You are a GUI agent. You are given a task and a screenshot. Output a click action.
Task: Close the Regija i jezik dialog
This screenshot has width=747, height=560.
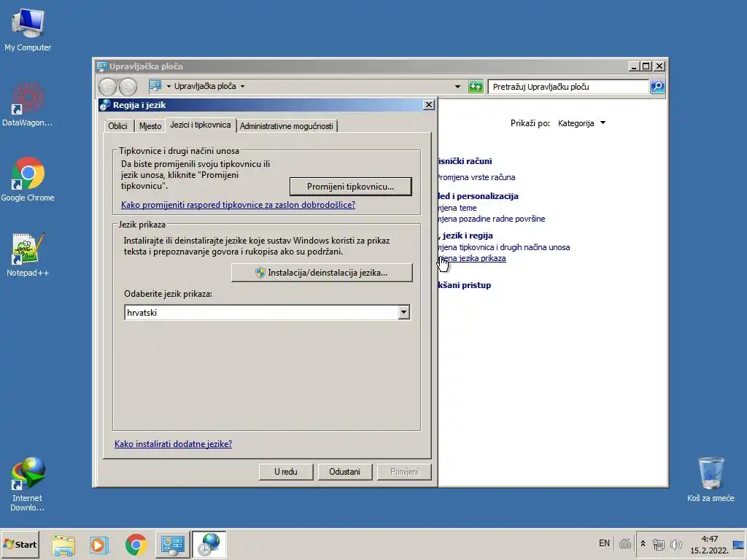tap(429, 105)
